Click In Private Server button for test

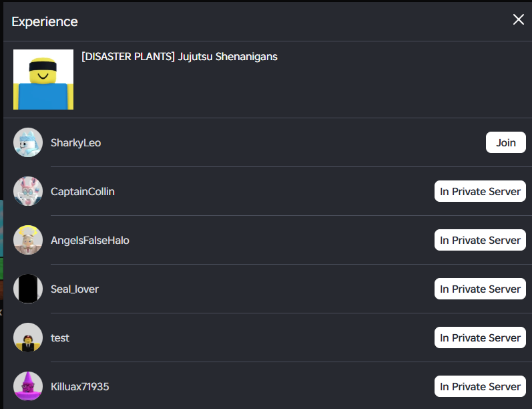click(480, 337)
